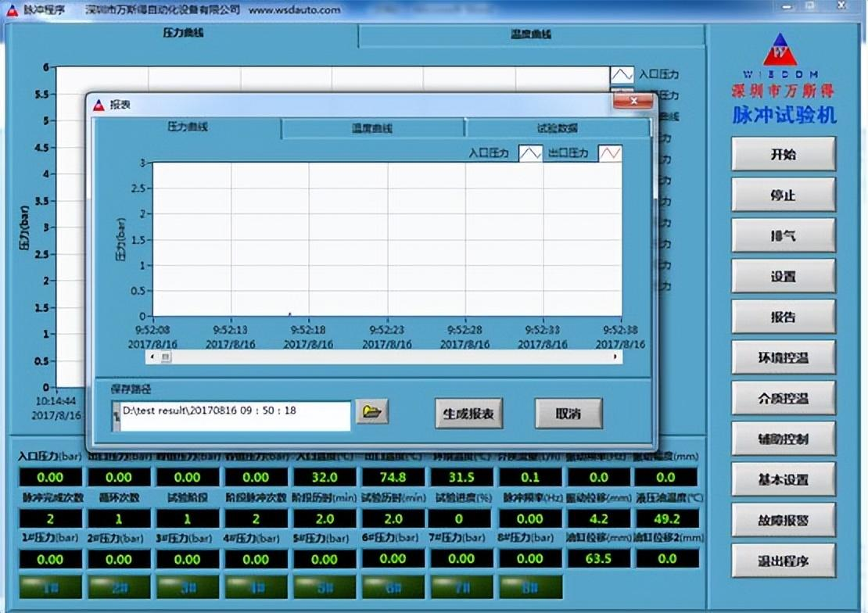Open 设置 from the side panel

[784, 276]
